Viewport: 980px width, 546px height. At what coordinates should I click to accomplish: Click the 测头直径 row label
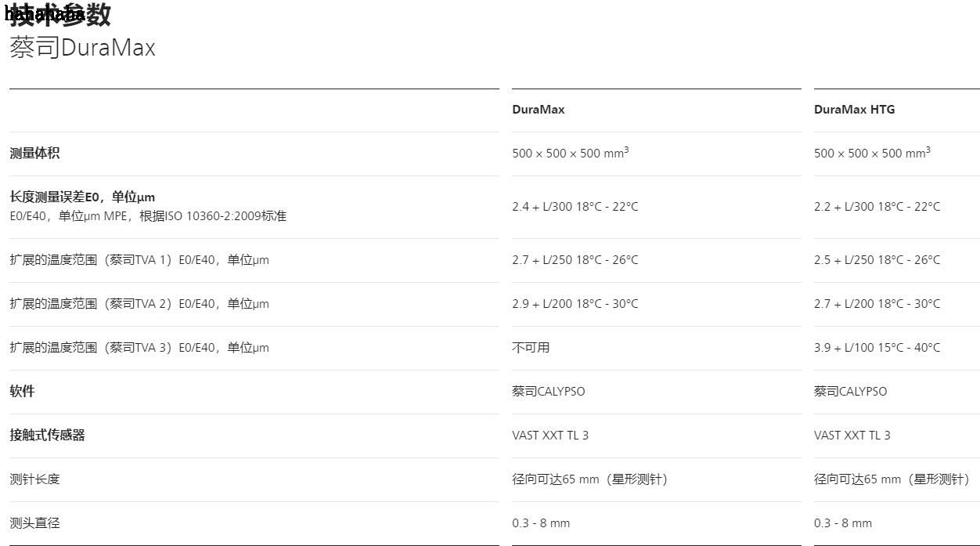[x=34, y=523]
